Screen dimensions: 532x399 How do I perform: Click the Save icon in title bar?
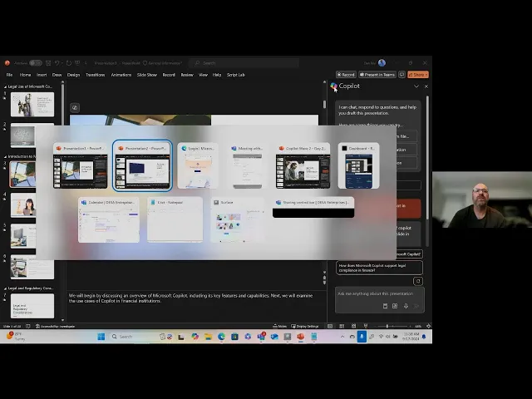click(x=48, y=63)
